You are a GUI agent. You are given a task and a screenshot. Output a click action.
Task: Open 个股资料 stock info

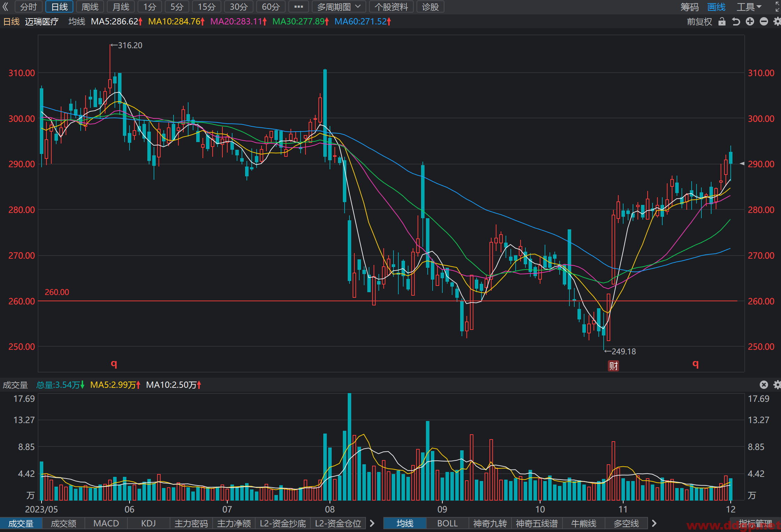391,7
